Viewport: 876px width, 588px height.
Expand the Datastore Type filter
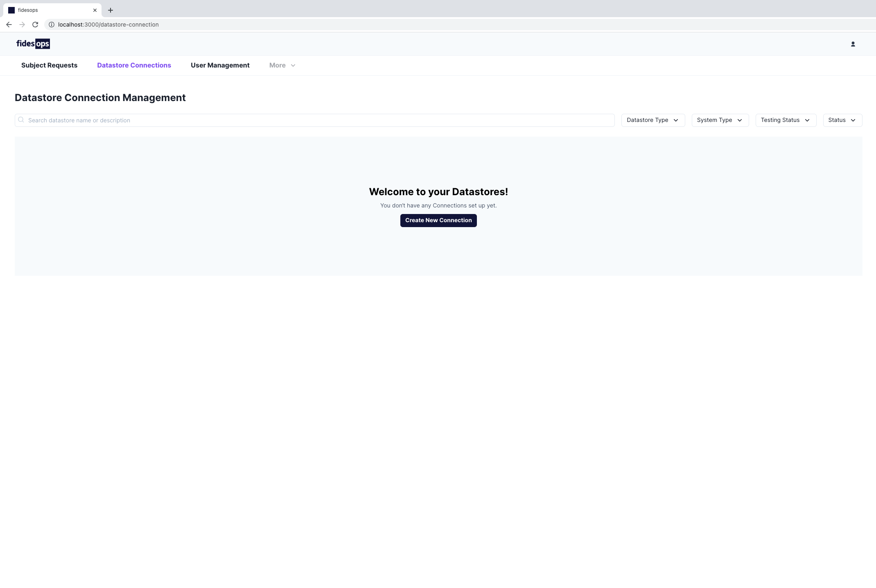652,120
